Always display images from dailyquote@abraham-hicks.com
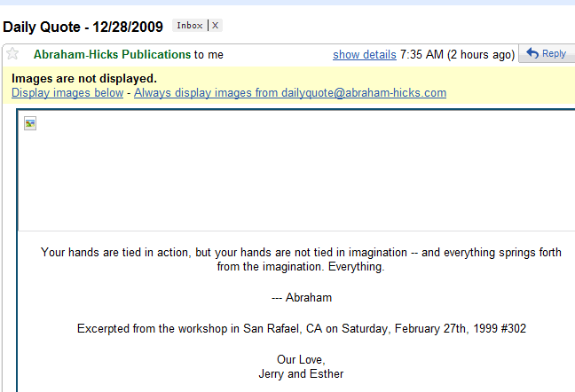575x392 pixels. (290, 93)
